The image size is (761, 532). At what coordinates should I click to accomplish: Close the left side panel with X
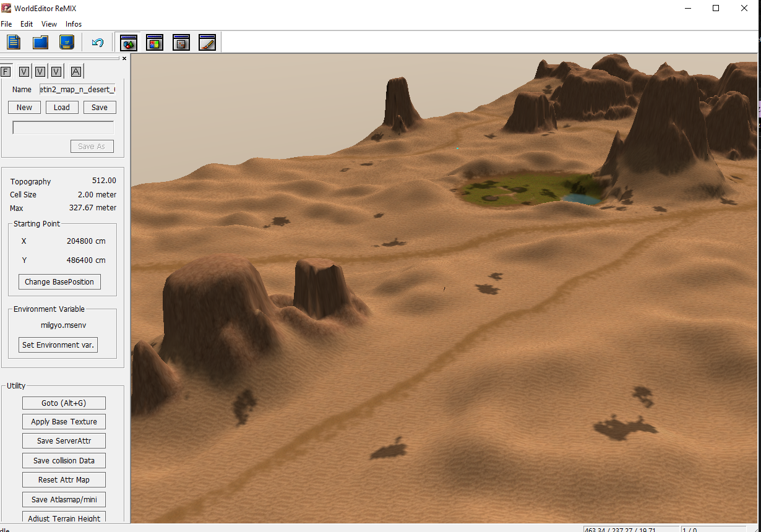(x=124, y=59)
